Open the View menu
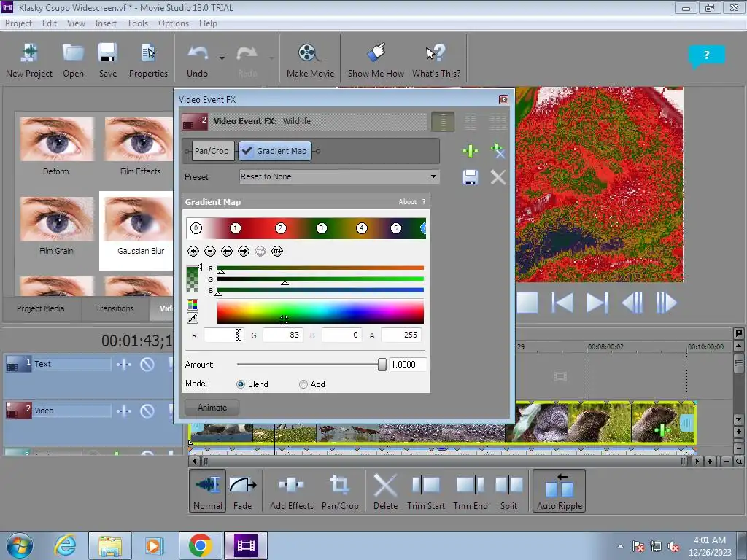This screenshot has width=747, height=560. tap(76, 23)
